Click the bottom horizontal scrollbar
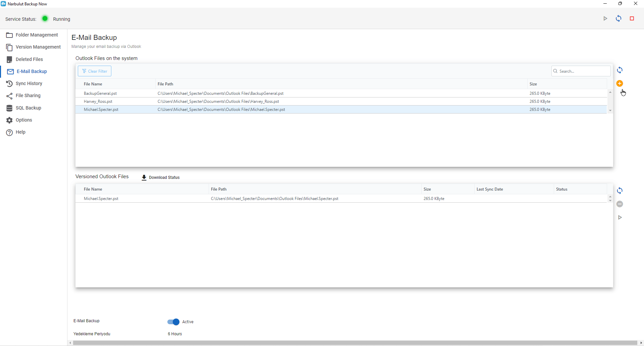Screen dimensions: 644x346 pos(355,343)
